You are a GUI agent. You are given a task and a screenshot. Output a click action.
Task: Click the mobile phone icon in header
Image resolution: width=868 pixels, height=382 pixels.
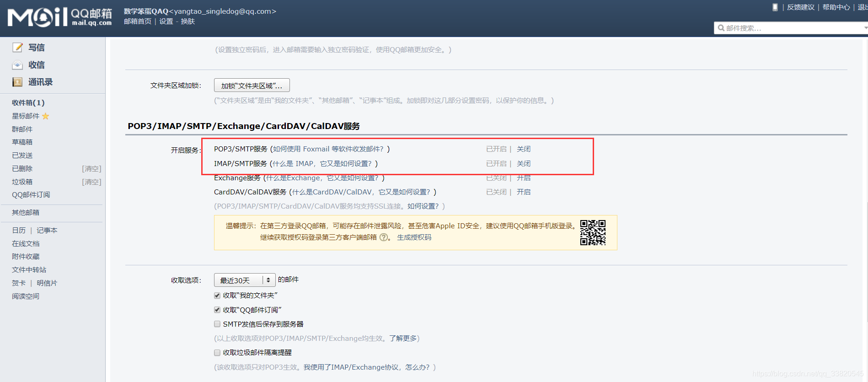coord(775,7)
